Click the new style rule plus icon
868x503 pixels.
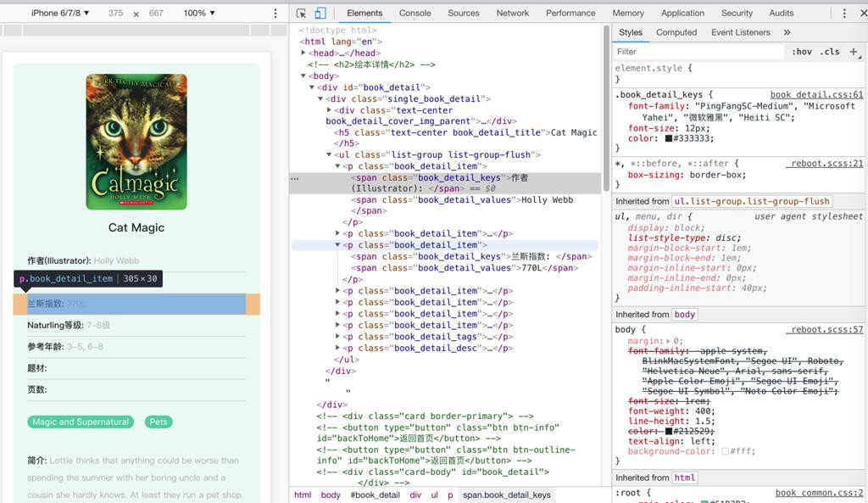[854, 52]
